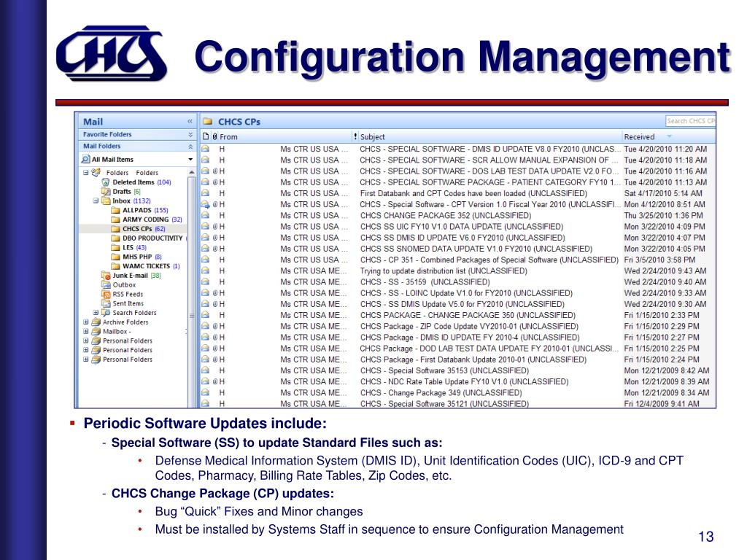Viewport: 747px width, 560px height.
Task: Open CP 351 Combined Packages email
Action: pyautogui.click(x=458, y=260)
